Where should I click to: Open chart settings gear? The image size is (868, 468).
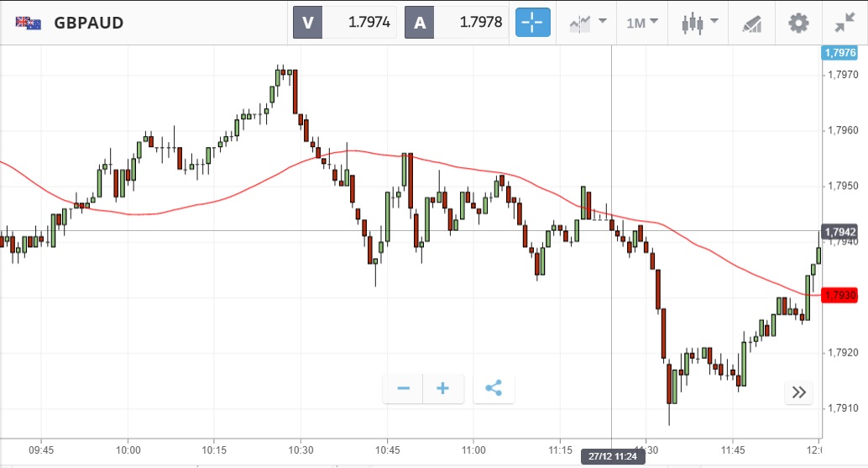click(797, 23)
